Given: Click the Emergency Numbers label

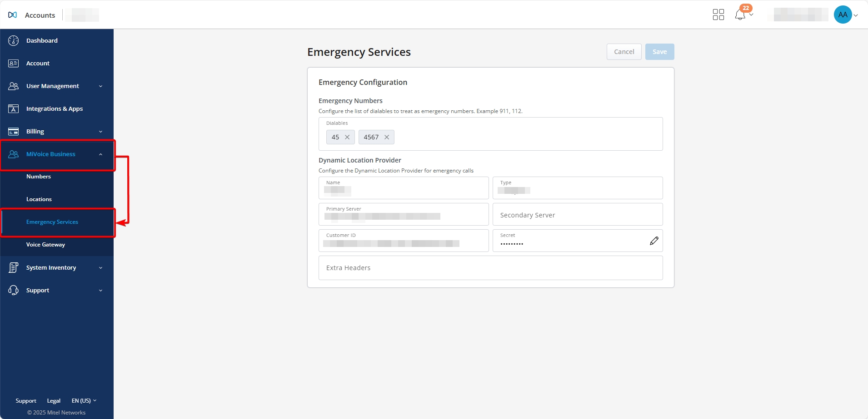Looking at the screenshot, I should click(350, 101).
